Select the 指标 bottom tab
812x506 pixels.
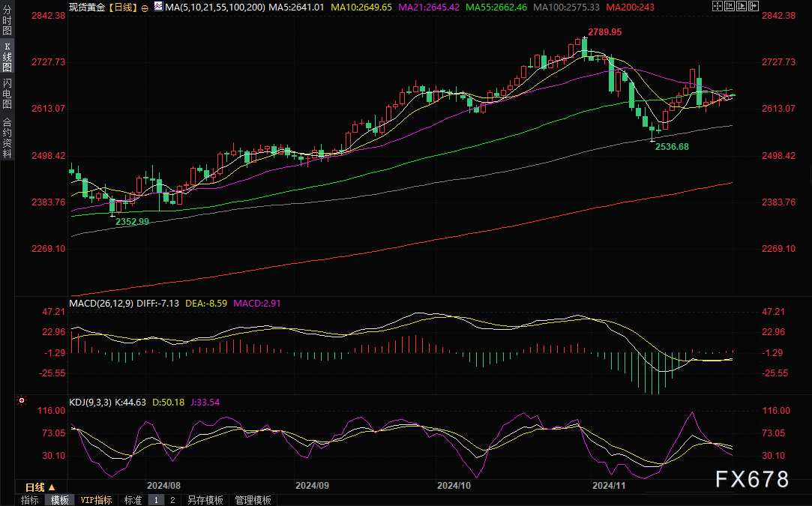coord(30,500)
